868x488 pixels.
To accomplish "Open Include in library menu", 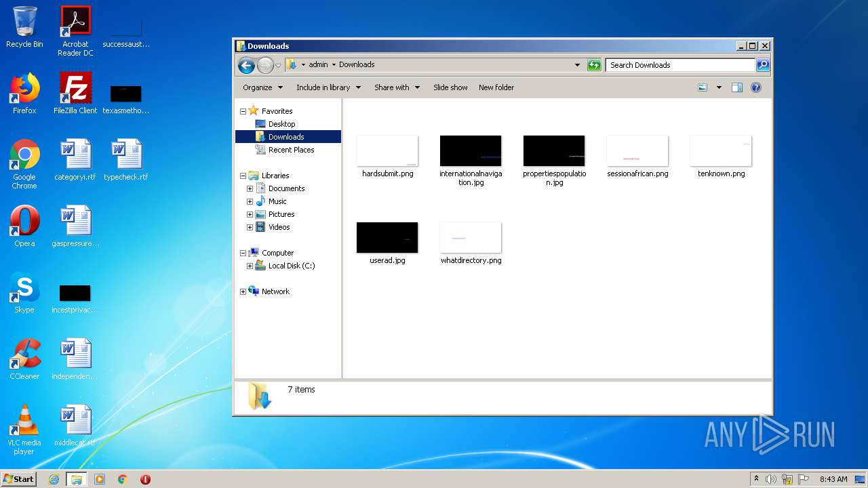I will coord(328,87).
